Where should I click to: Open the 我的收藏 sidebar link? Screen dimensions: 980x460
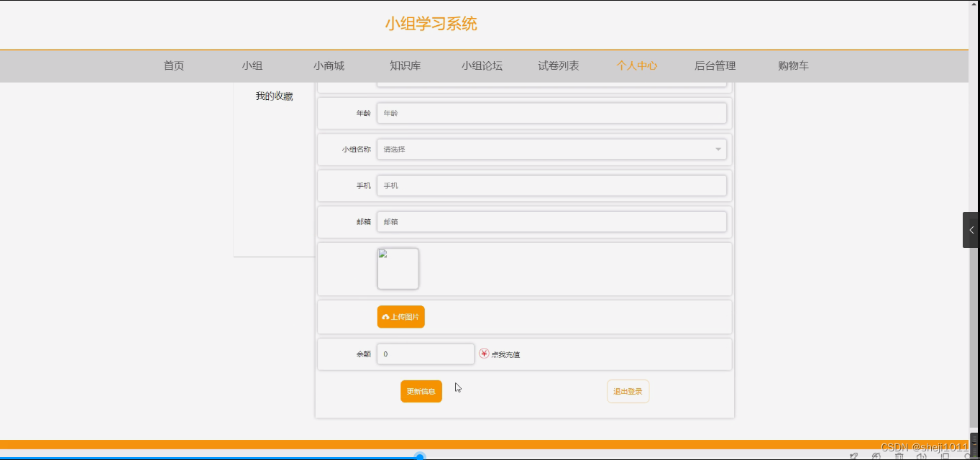275,94
